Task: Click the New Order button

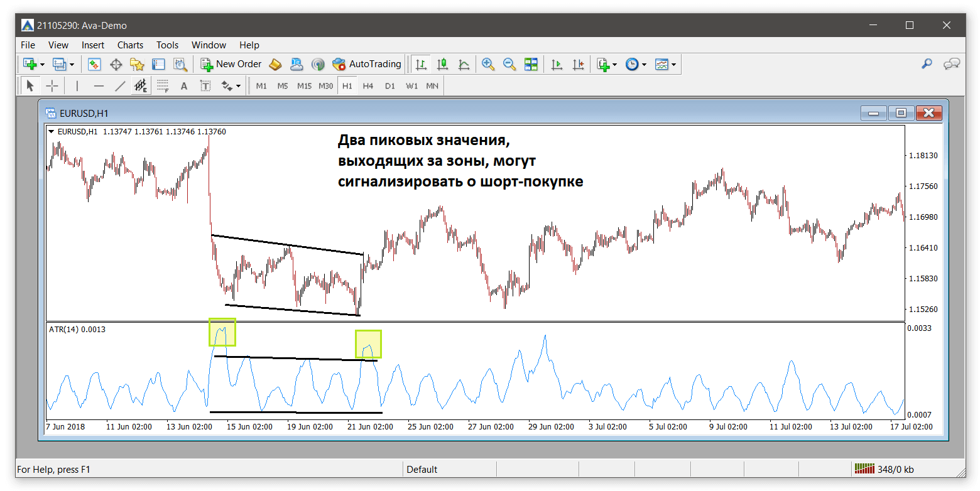Action: tap(231, 64)
